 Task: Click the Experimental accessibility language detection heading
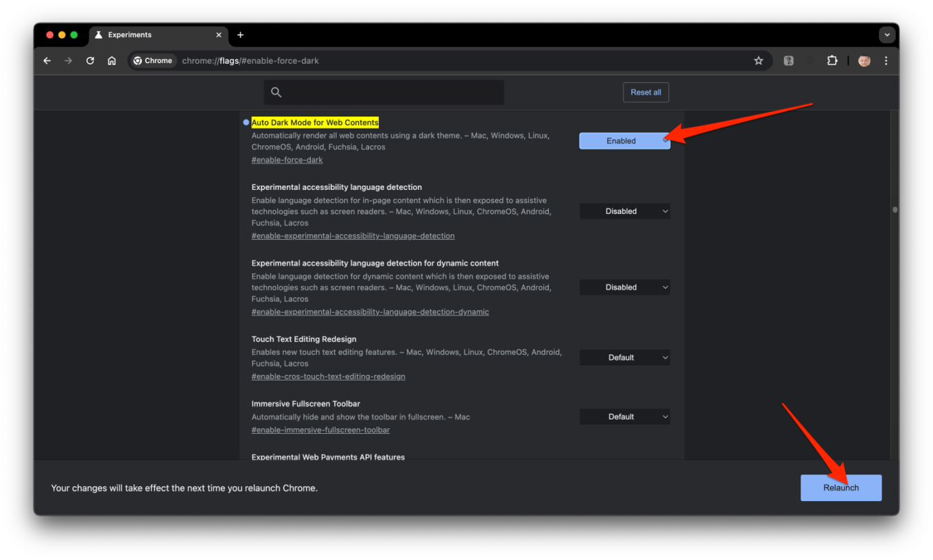[x=336, y=187]
